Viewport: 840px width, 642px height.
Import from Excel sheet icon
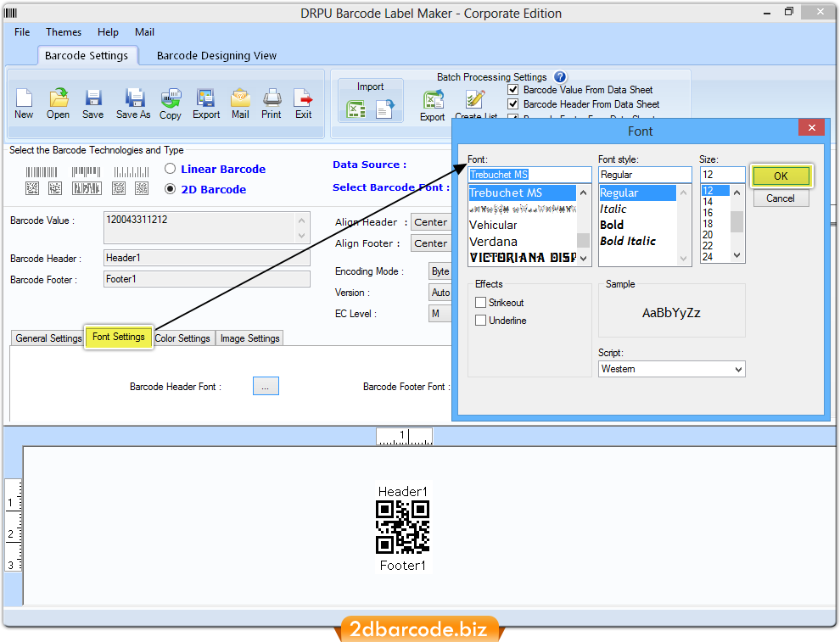tap(356, 109)
